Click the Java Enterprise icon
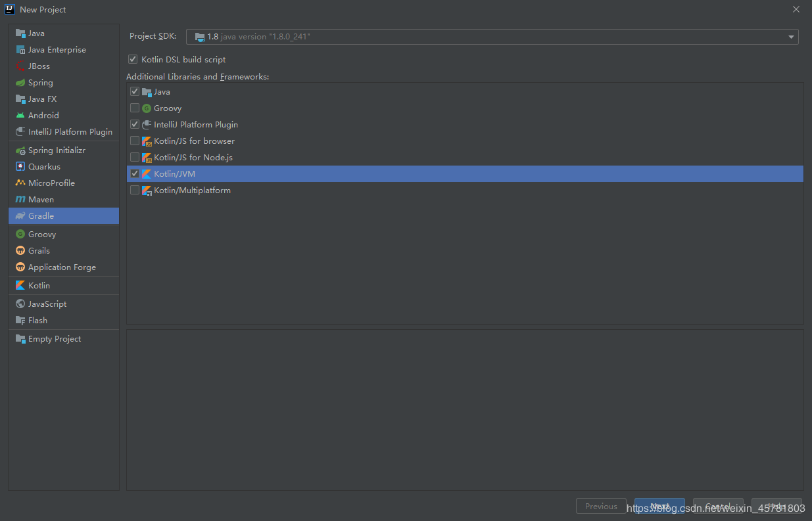 [x=20, y=49]
